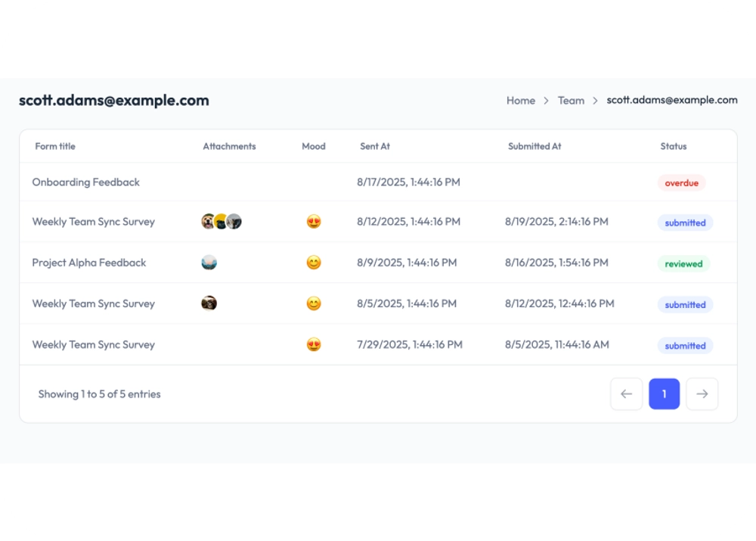Open Project Alpha Feedback attachment thumbnail

[x=209, y=263]
